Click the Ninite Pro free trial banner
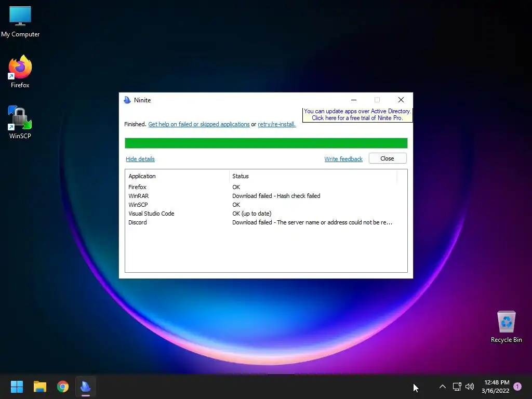Image resolution: width=532 pixels, height=399 pixels. point(357,115)
